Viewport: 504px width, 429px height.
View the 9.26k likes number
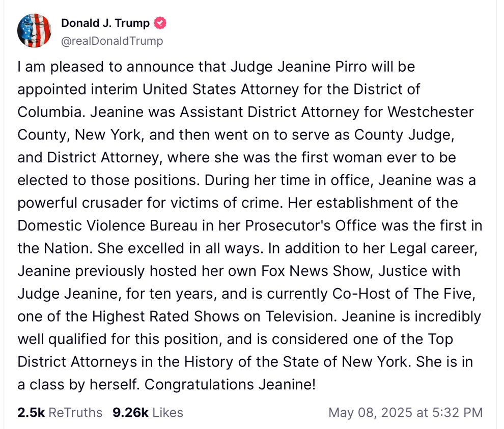(130, 413)
